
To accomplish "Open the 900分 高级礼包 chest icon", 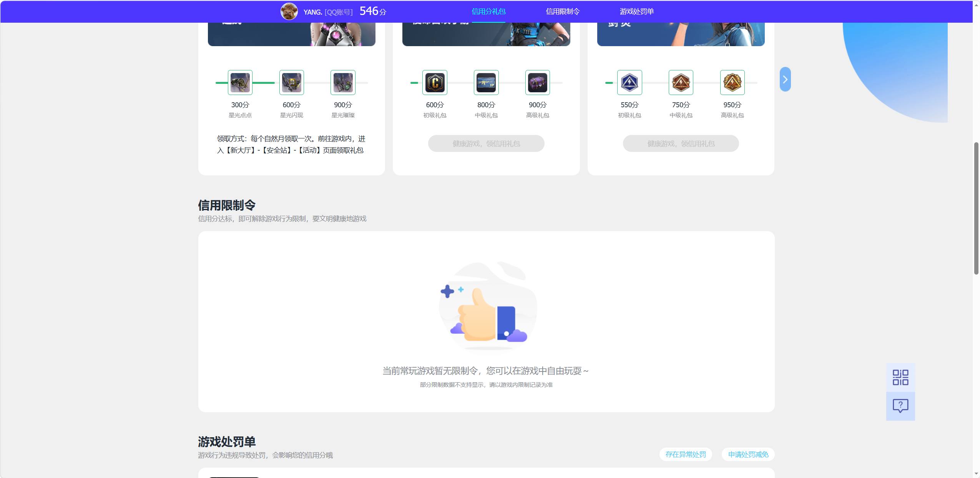I will [538, 82].
